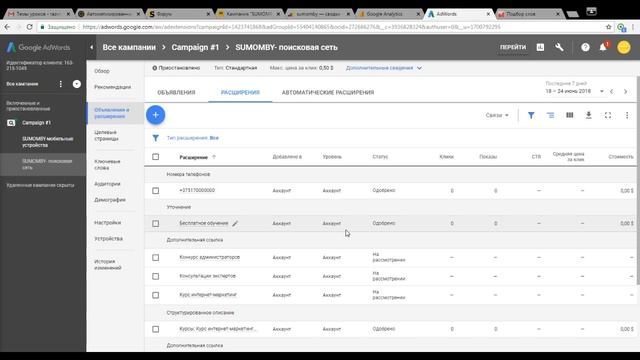
Task: Open the yellow account avatar
Action: point(624,47)
